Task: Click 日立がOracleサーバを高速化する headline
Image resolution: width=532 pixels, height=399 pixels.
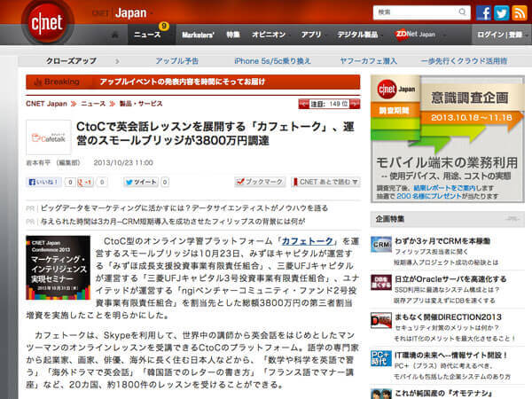Action: pos(450,279)
